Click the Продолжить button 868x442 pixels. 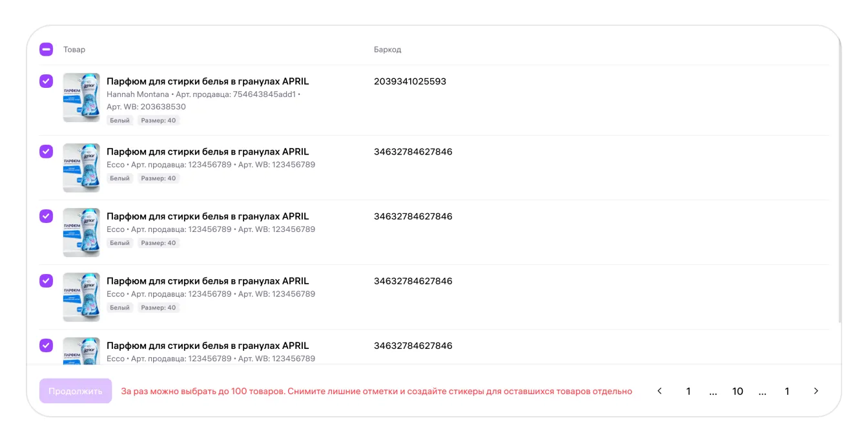76,391
